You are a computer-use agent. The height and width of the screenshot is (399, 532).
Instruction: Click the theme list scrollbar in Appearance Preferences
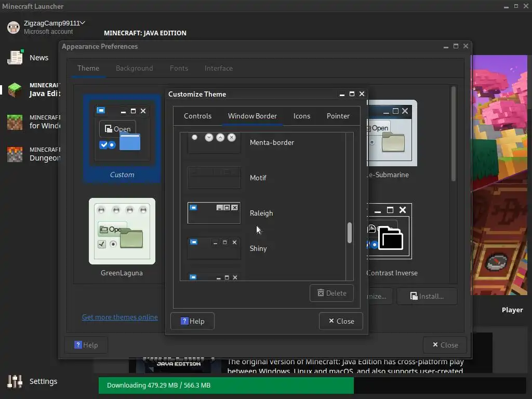453,134
